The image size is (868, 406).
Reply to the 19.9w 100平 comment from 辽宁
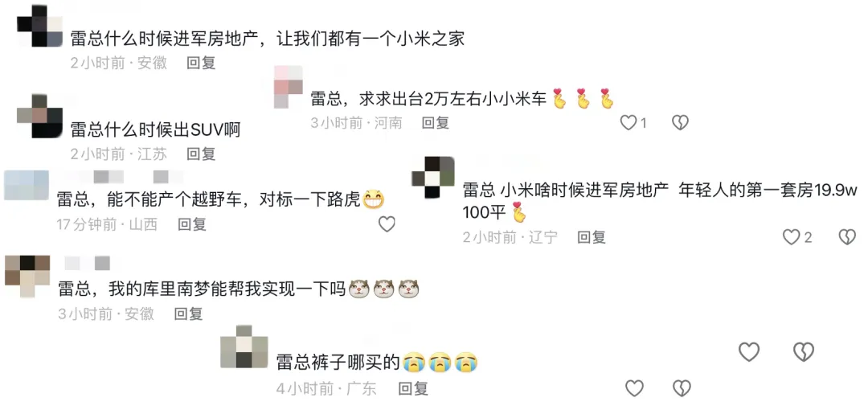point(592,237)
